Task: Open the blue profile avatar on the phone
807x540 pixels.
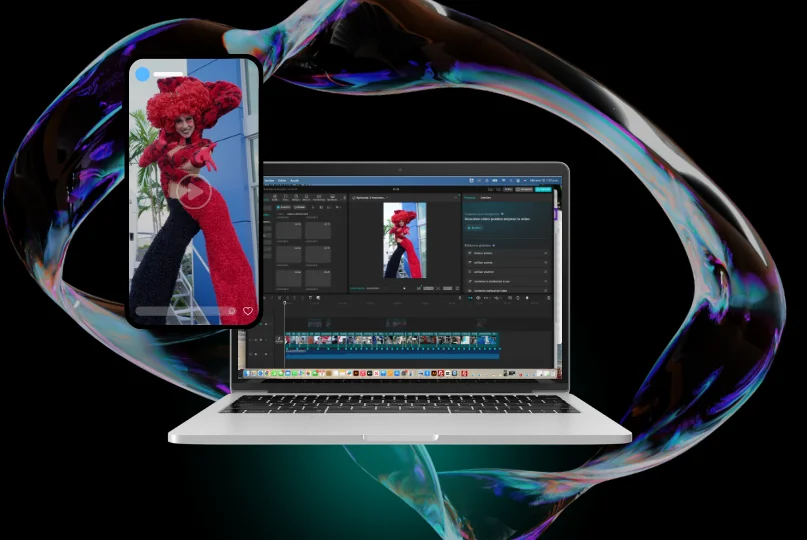Action: [x=143, y=74]
